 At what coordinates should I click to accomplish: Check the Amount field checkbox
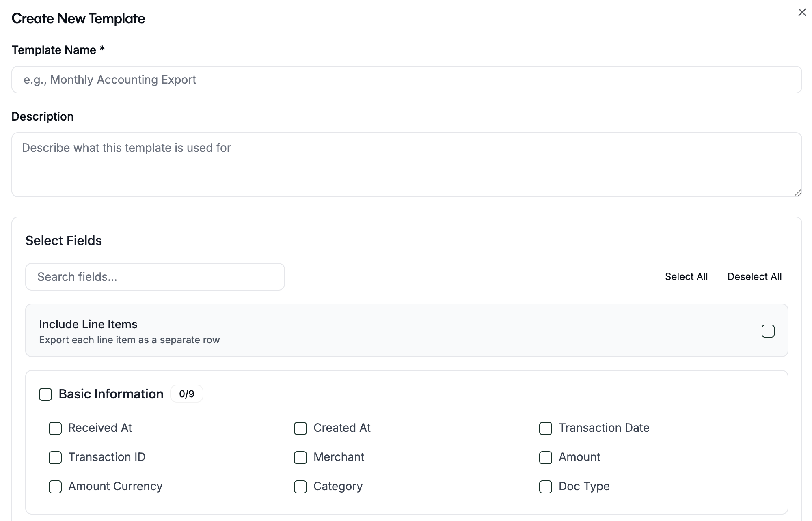[546, 458]
